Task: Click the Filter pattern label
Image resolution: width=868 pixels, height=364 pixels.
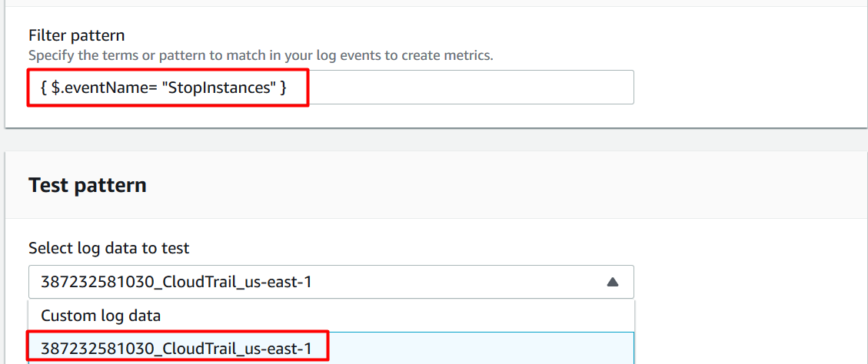Action: (x=76, y=36)
